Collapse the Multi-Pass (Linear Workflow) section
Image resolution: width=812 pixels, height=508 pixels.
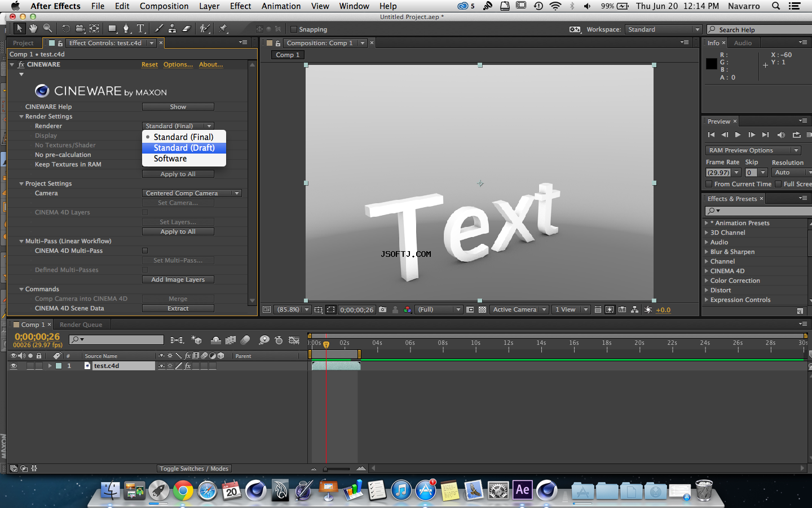click(21, 241)
